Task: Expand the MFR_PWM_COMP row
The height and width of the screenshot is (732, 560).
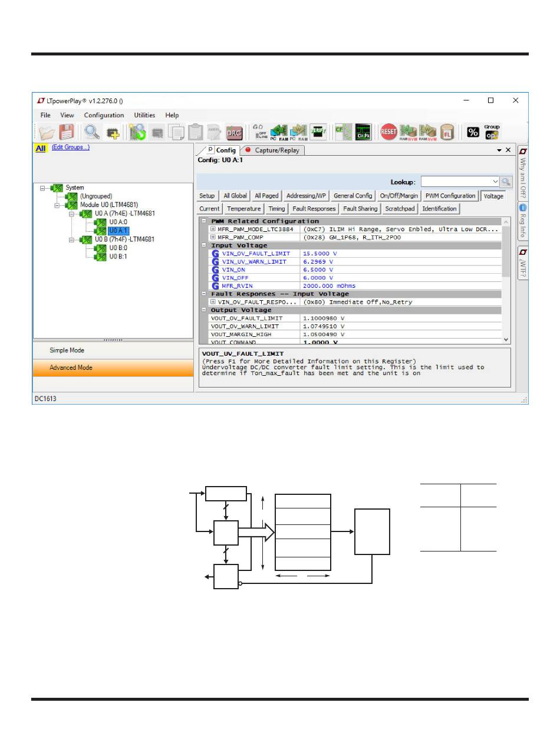Action: tap(213, 237)
